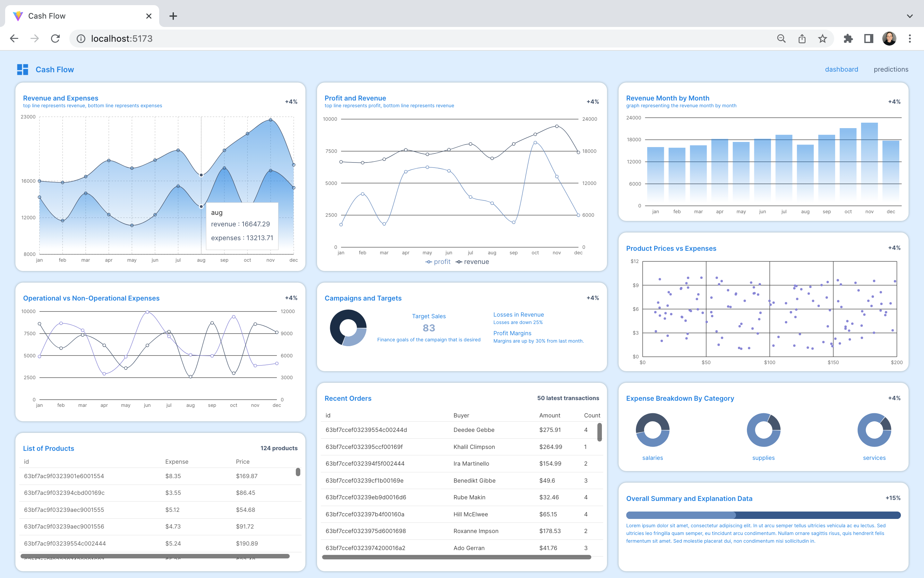Click the List of Products horizontal scrollbar

[x=155, y=556]
